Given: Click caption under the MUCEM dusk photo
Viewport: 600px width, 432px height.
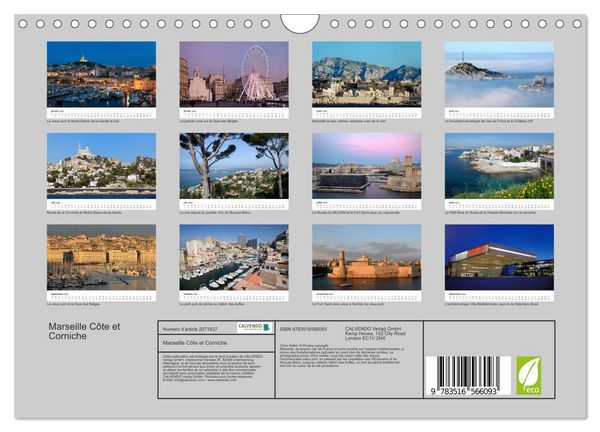Looking at the screenshot, I should click(356, 212).
